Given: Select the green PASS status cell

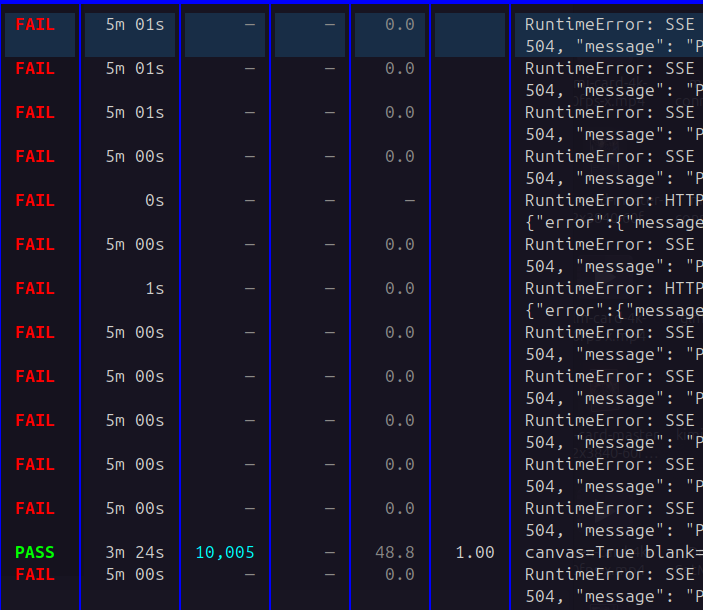Looking at the screenshot, I should coord(35,552).
